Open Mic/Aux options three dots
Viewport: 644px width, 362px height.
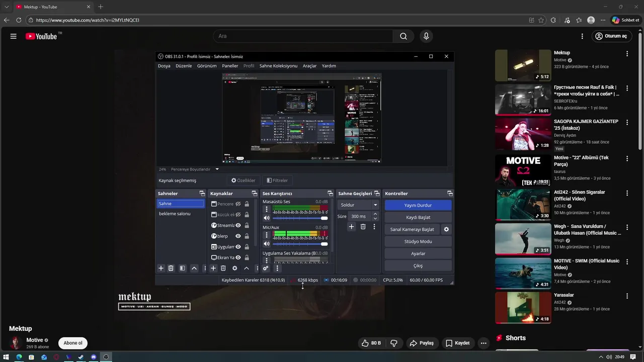pyautogui.click(x=267, y=235)
